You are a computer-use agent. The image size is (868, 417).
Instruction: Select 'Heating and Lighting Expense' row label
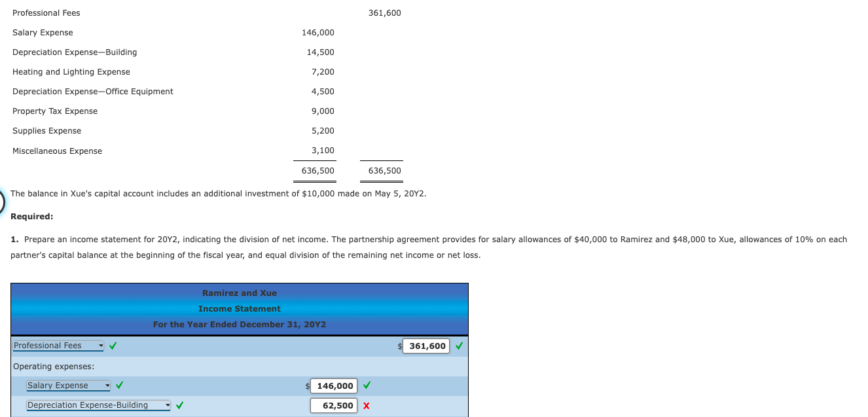[x=71, y=72]
